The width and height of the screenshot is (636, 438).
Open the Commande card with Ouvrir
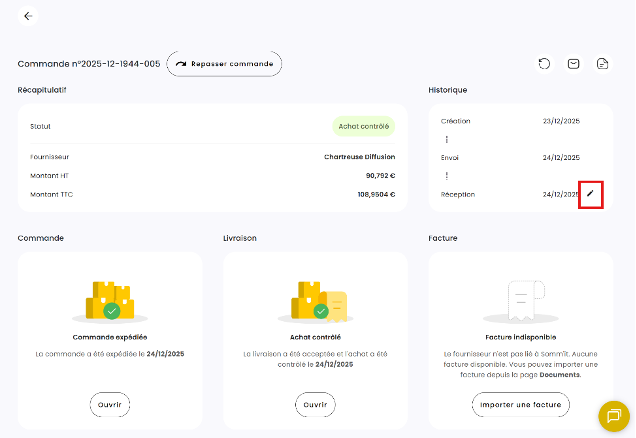click(x=111, y=404)
